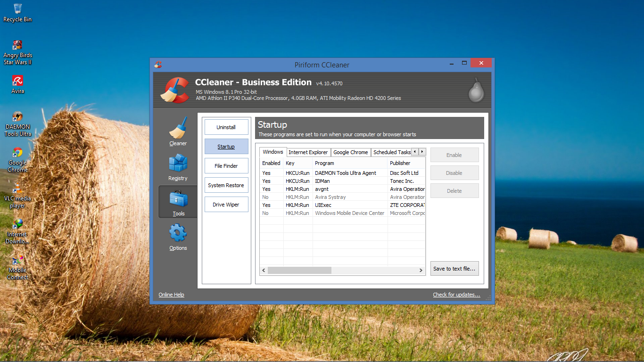This screenshot has width=644, height=362.
Task: Select the IDMan startup entry
Action: tap(342, 181)
